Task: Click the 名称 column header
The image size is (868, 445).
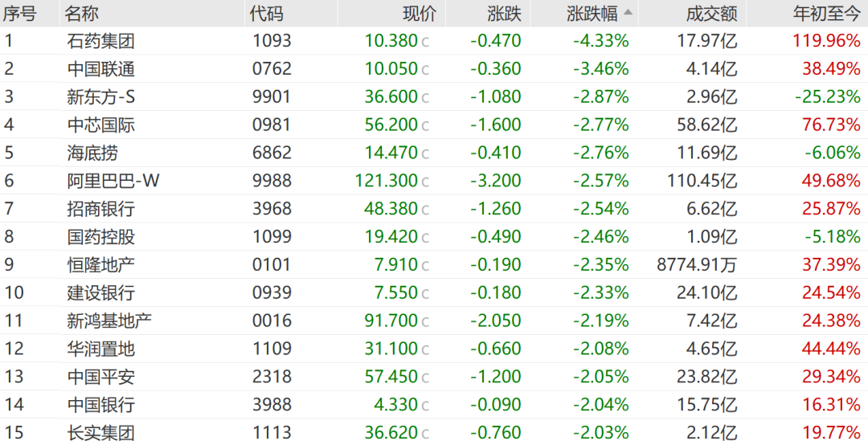Action: pos(81,14)
